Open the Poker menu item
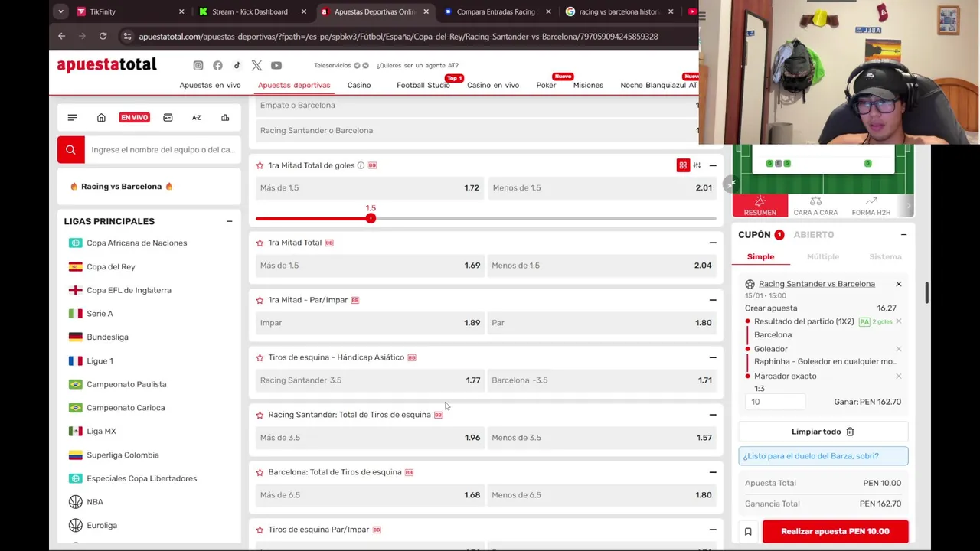The width and height of the screenshot is (980, 551). [x=546, y=85]
